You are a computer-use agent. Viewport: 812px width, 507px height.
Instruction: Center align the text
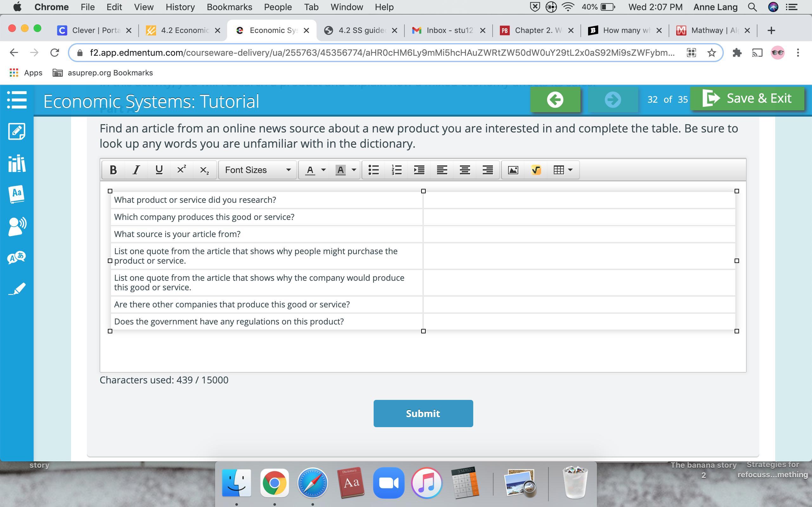click(465, 170)
